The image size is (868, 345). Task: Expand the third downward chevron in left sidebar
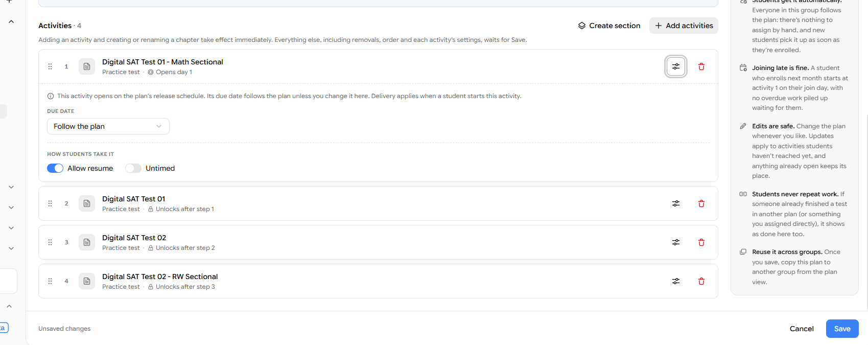coord(11,228)
